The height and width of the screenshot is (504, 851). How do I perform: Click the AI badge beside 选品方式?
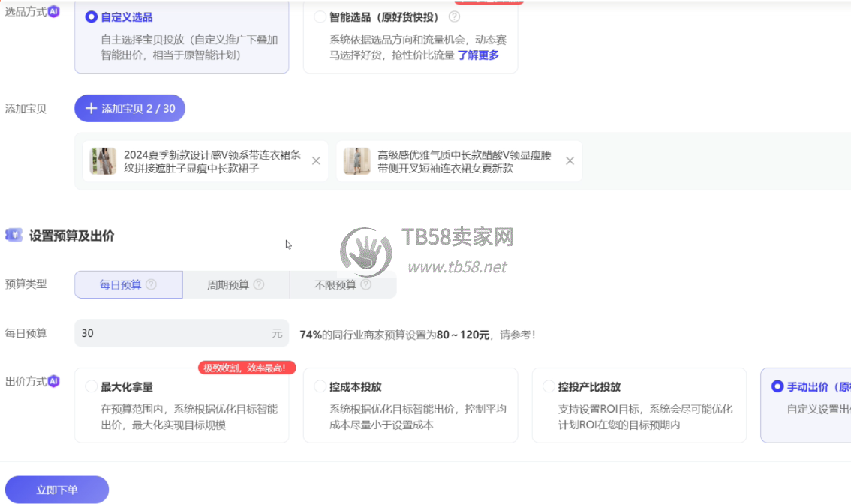(x=53, y=11)
